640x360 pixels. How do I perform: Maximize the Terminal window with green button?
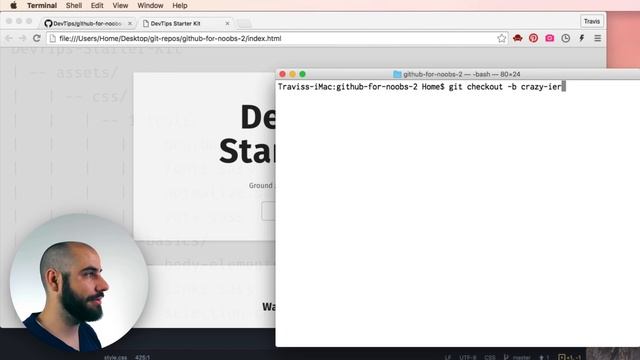[x=302, y=74]
